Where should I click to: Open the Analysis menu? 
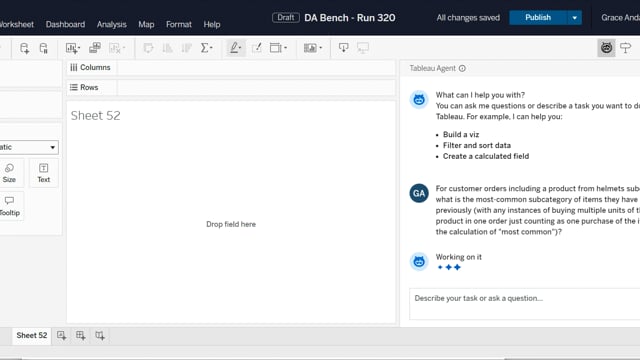[111, 24]
